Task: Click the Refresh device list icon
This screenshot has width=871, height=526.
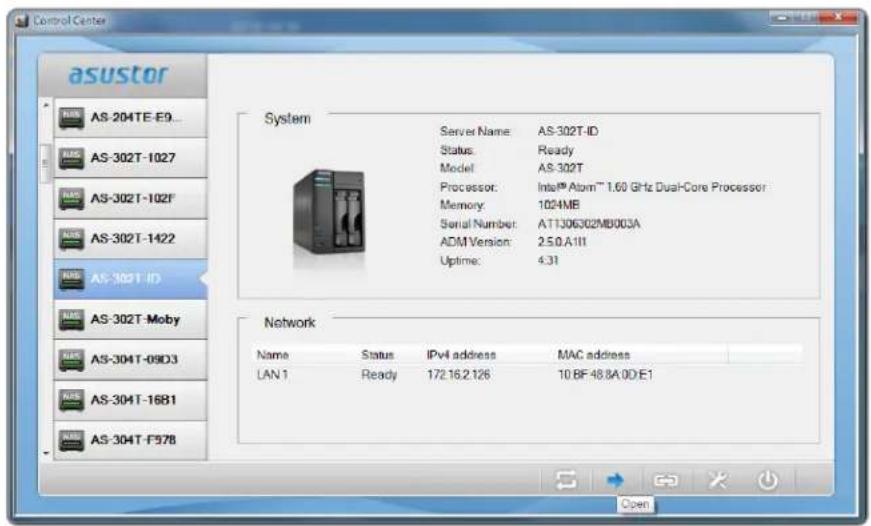Action: pos(566,480)
